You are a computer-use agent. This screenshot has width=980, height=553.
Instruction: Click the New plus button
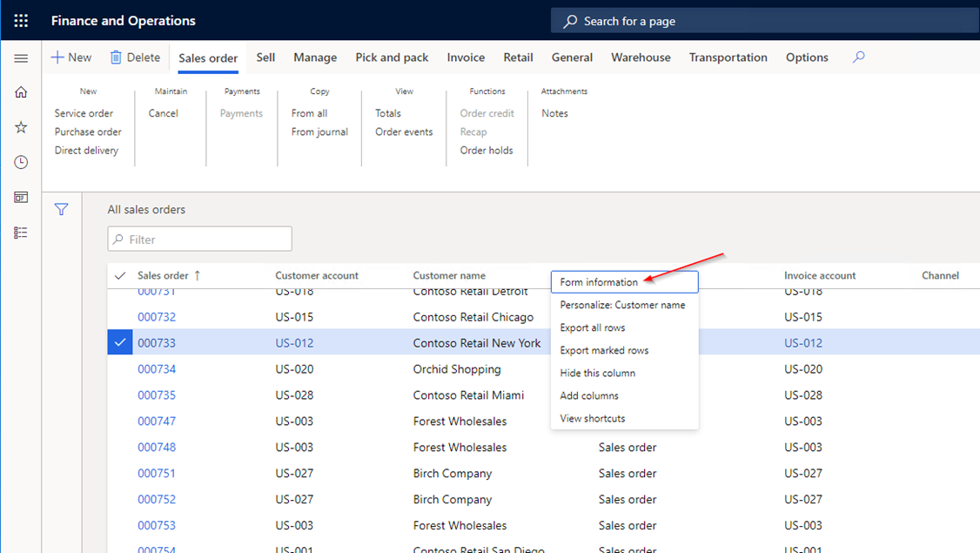(x=71, y=57)
